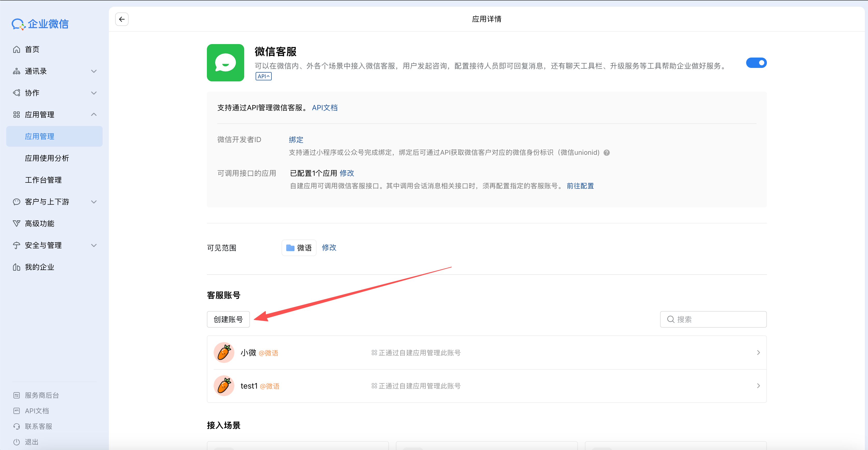The image size is (868, 450).
Task: Click the question mark help icon
Action: coord(606,153)
